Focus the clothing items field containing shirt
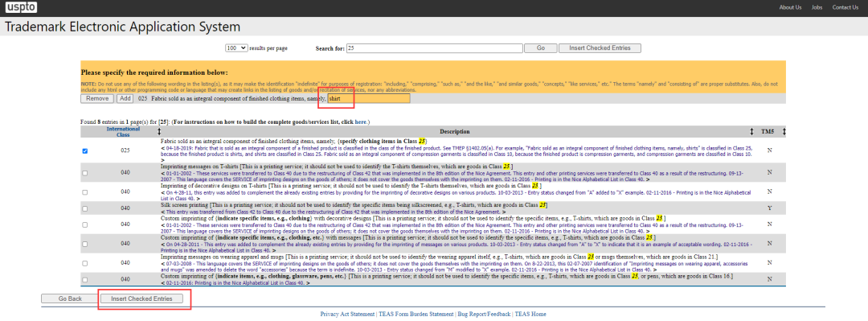The width and height of the screenshot is (868, 321). [x=369, y=98]
